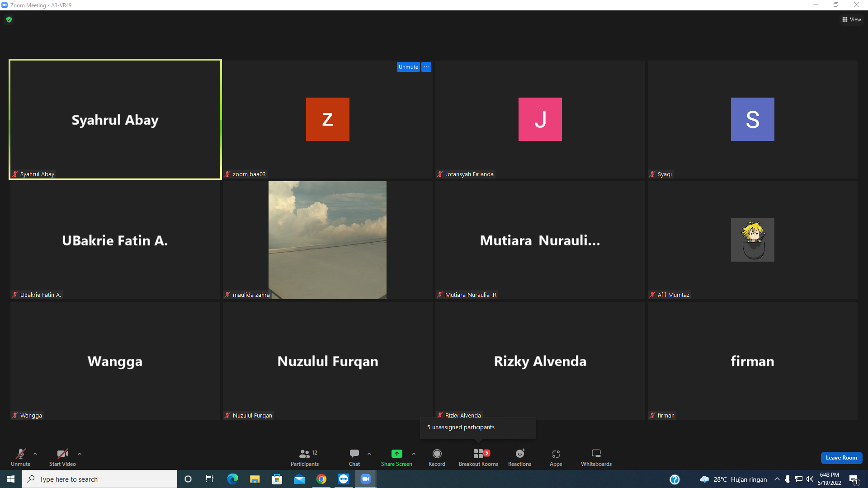This screenshot has height=488, width=868.
Task: Click the Nuzulul Furqan name label
Action: [252, 416]
